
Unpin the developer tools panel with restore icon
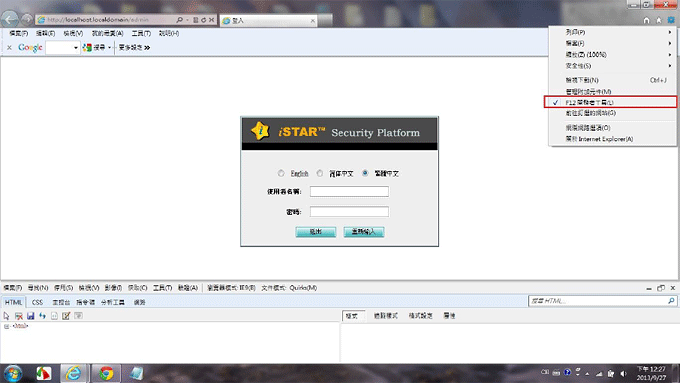pos(661,288)
